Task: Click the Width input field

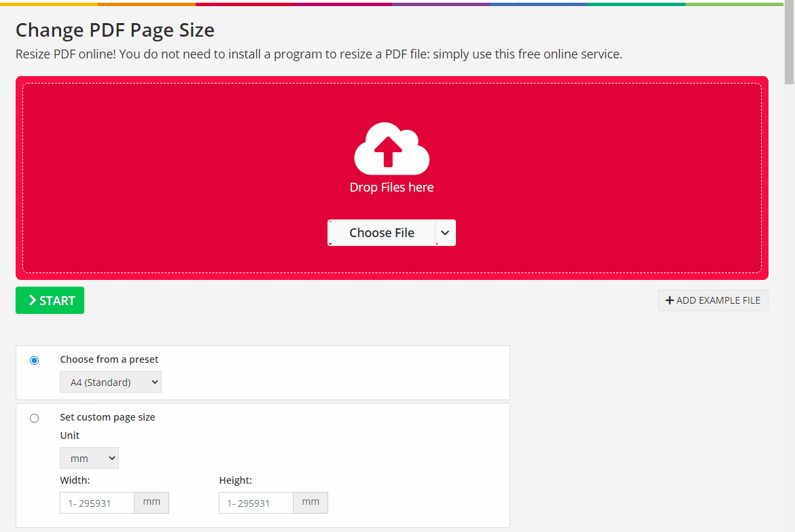Action: point(97,503)
